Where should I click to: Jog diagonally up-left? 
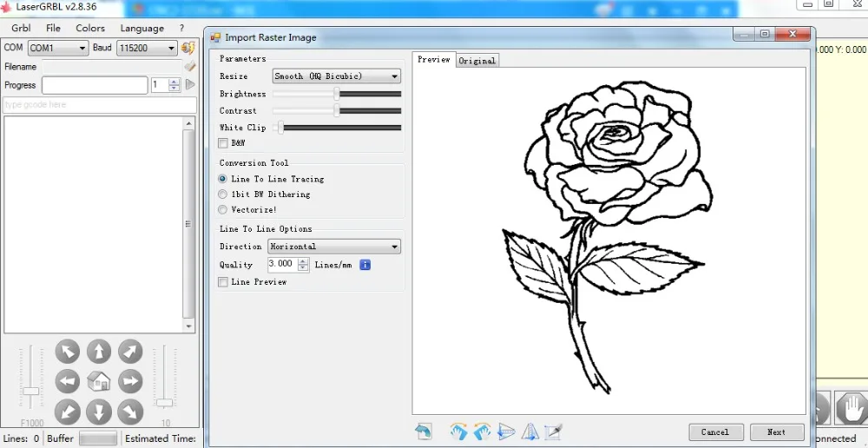[x=68, y=352]
